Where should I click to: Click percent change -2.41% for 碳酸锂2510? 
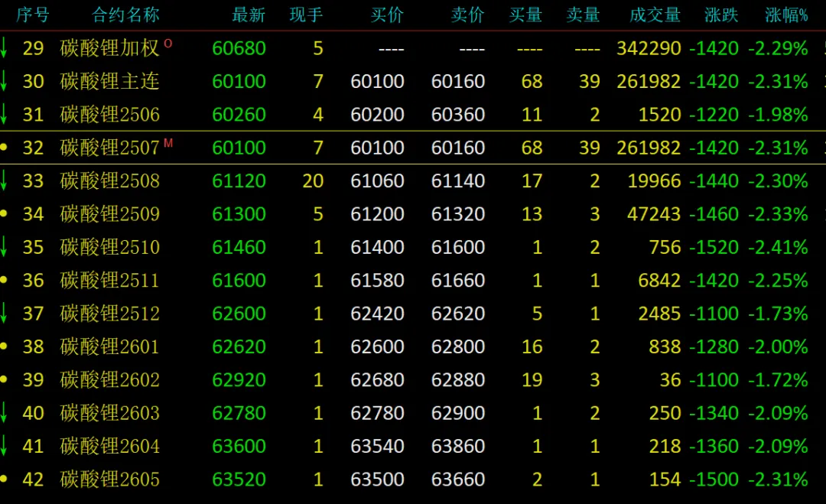778,247
